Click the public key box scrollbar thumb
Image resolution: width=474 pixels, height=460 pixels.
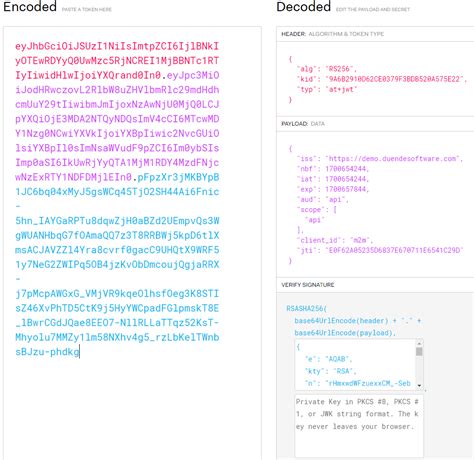click(x=419, y=351)
